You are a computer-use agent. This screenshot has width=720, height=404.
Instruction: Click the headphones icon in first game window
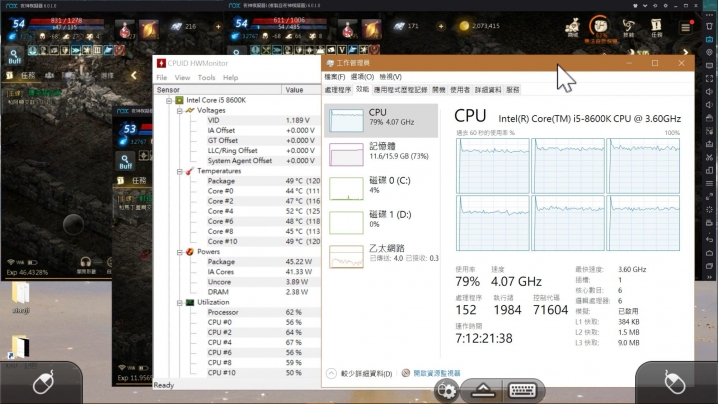pos(85,263)
